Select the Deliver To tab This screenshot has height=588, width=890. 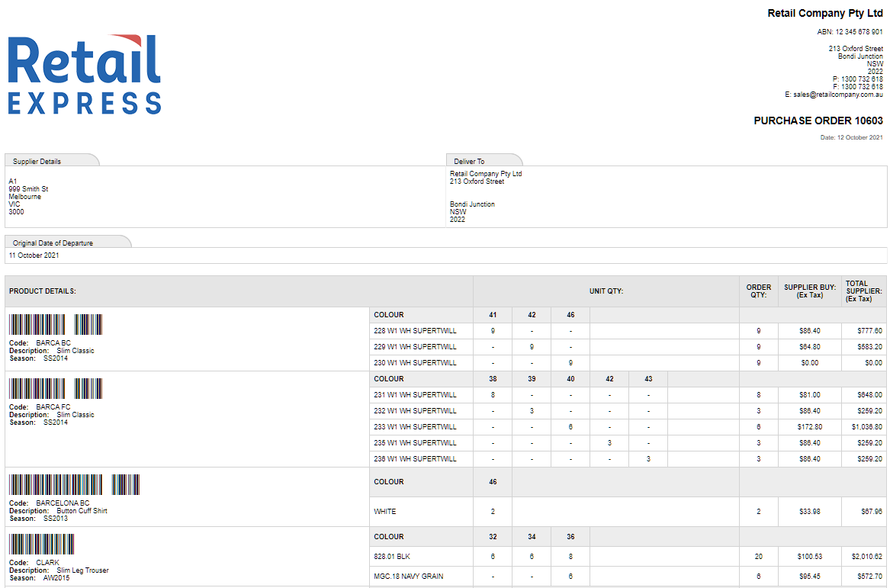(484, 161)
